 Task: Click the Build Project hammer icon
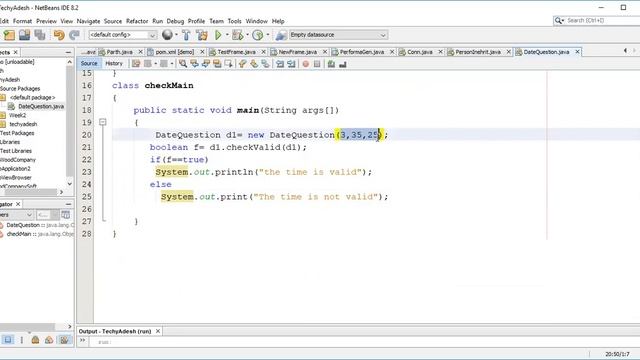click(x=186, y=35)
